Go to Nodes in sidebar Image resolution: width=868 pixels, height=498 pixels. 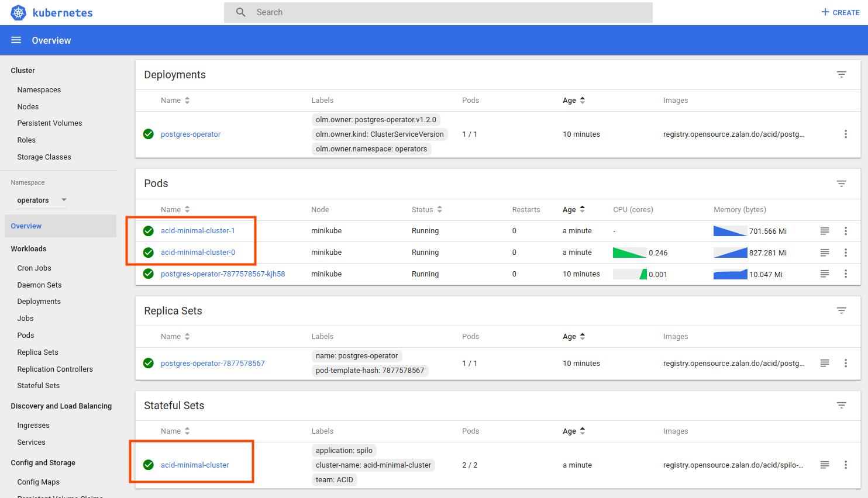28,107
